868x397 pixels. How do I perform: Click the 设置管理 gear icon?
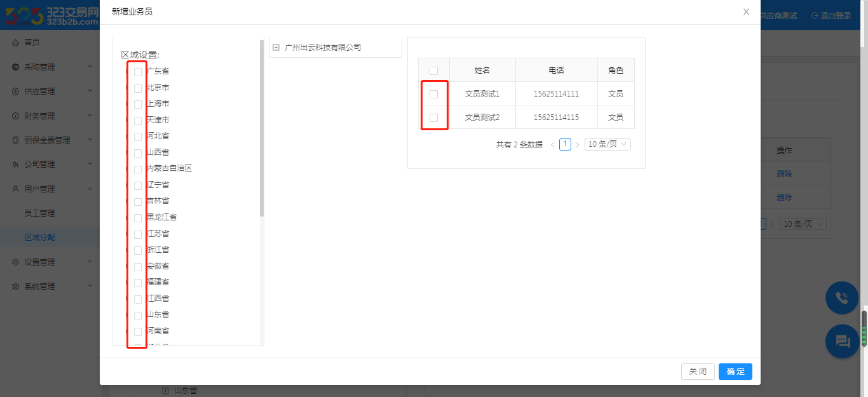(x=15, y=262)
